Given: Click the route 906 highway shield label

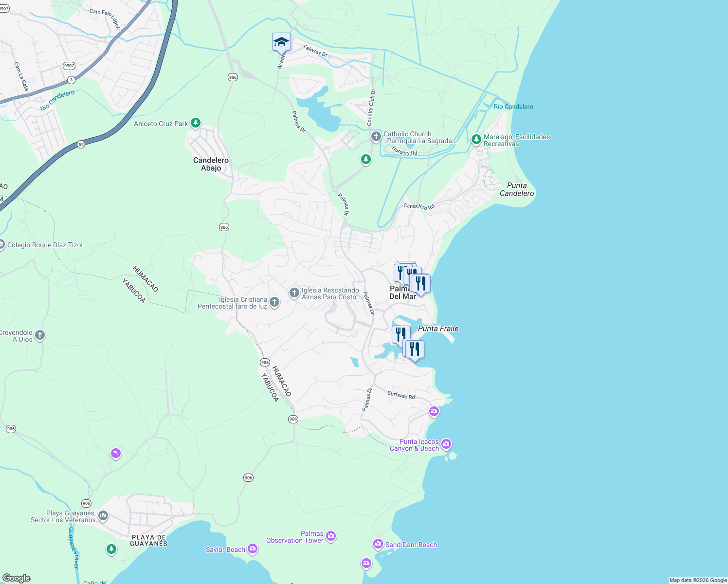Looking at the screenshot, I should [233, 77].
